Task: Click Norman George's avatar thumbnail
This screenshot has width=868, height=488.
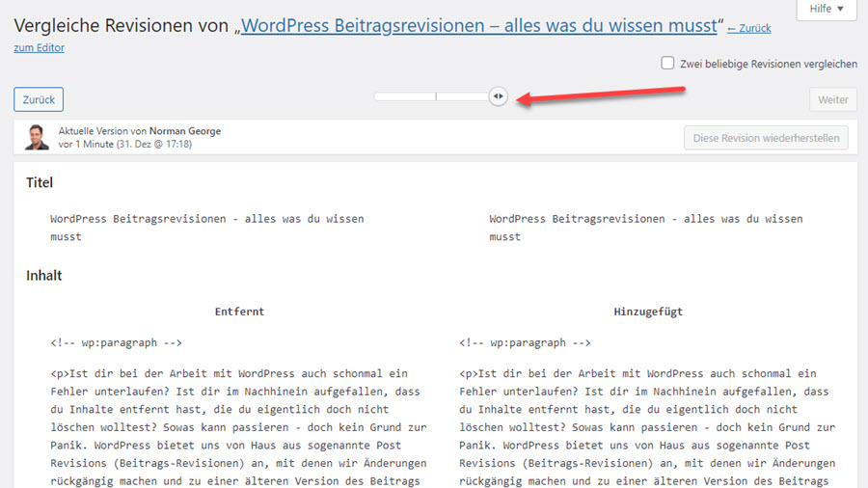Action: click(37, 137)
